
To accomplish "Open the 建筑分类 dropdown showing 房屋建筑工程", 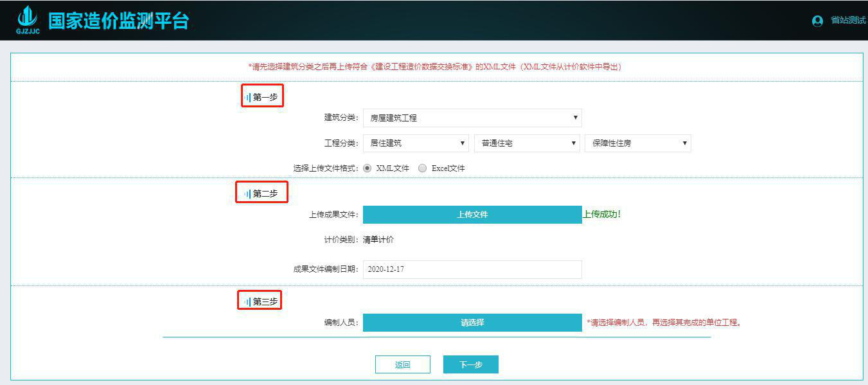I will [472, 118].
